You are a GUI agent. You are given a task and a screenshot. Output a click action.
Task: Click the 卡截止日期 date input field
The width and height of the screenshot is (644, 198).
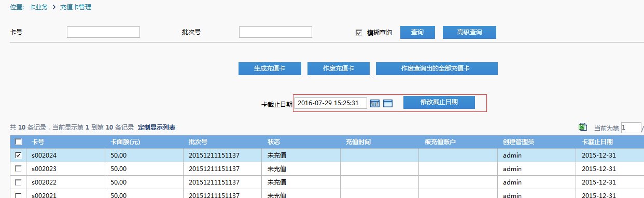click(x=331, y=103)
